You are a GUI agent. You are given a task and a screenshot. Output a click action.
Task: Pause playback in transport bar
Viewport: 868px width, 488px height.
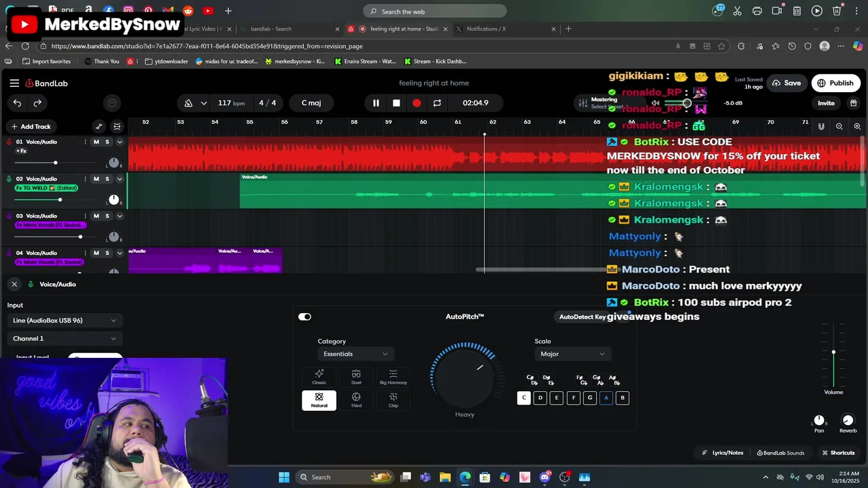click(376, 103)
